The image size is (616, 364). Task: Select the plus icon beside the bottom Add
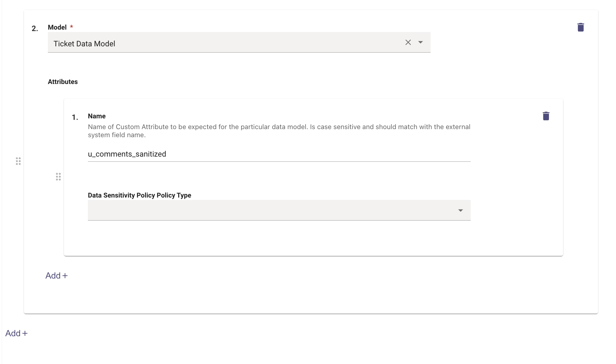25,333
